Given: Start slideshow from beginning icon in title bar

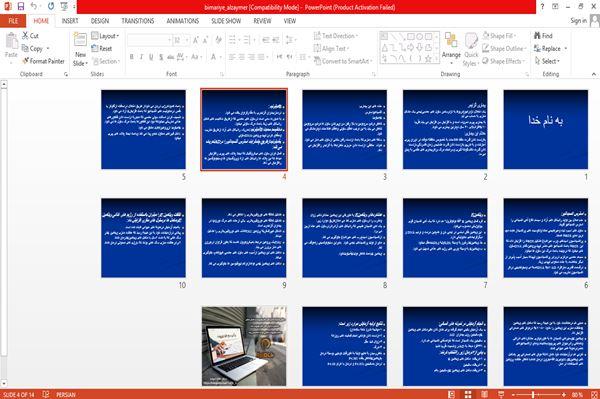Looking at the screenshot, I should click(64, 6).
